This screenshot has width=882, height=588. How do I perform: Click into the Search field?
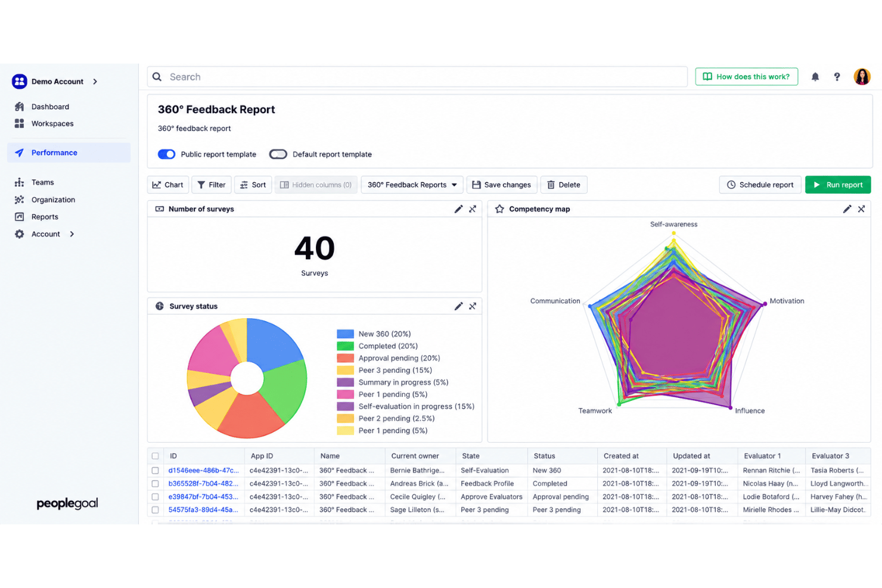click(417, 77)
